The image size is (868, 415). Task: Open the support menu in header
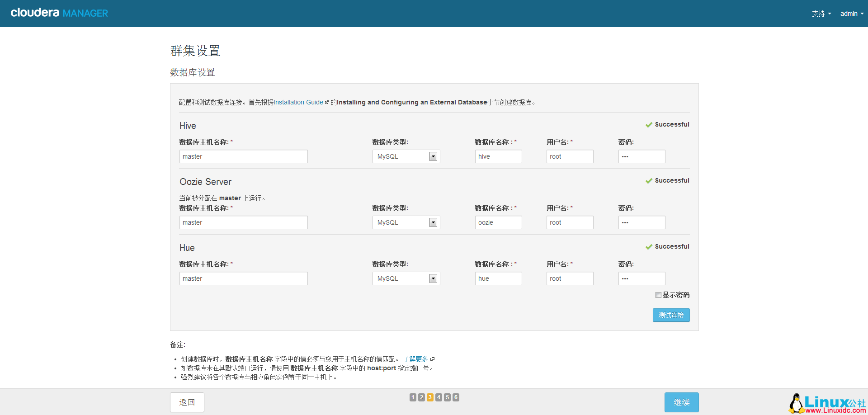(x=821, y=14)
